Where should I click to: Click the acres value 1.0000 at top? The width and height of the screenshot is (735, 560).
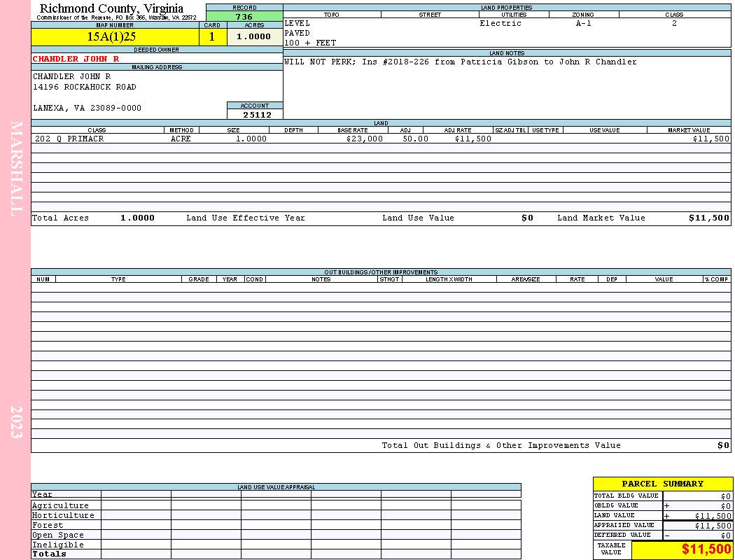pyautogui.click(x=253, y=36)
